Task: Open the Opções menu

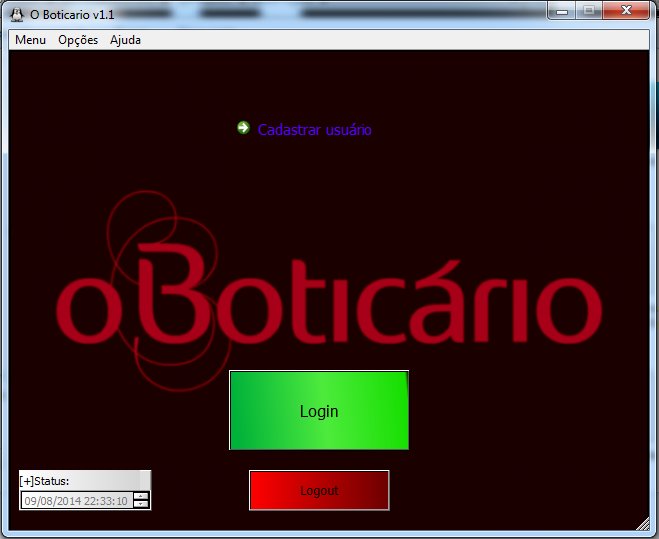Action: (78, 40)
